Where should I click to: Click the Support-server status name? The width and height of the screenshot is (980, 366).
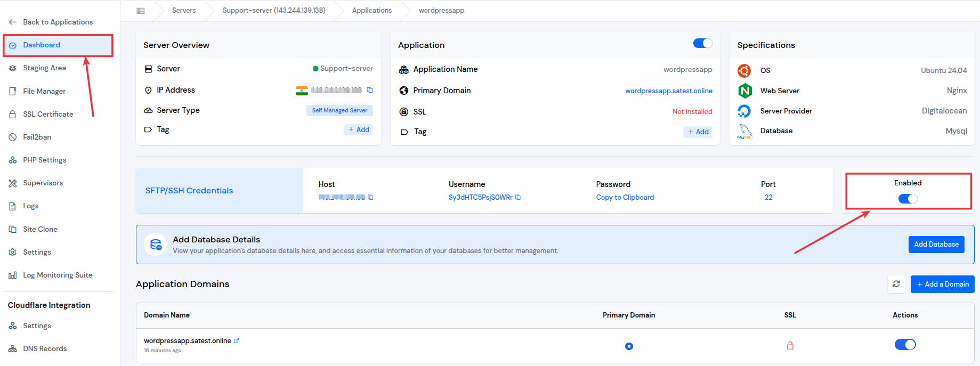346,68
